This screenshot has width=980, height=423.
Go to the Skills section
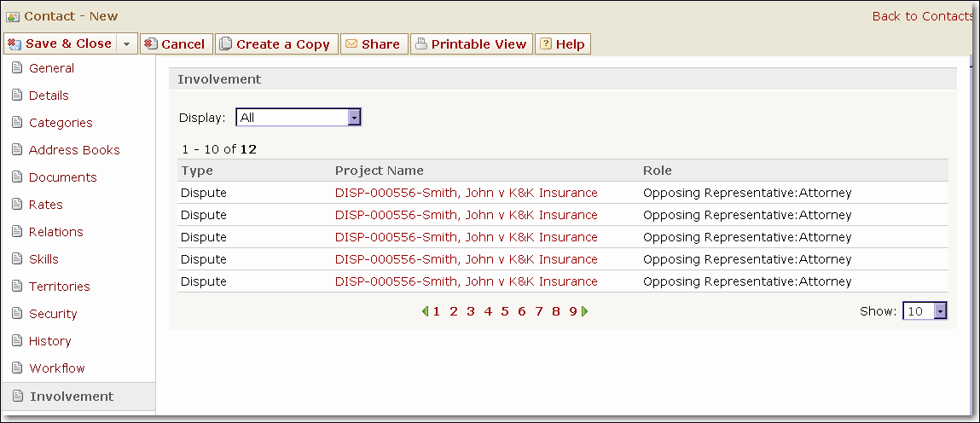pos(43,259)
